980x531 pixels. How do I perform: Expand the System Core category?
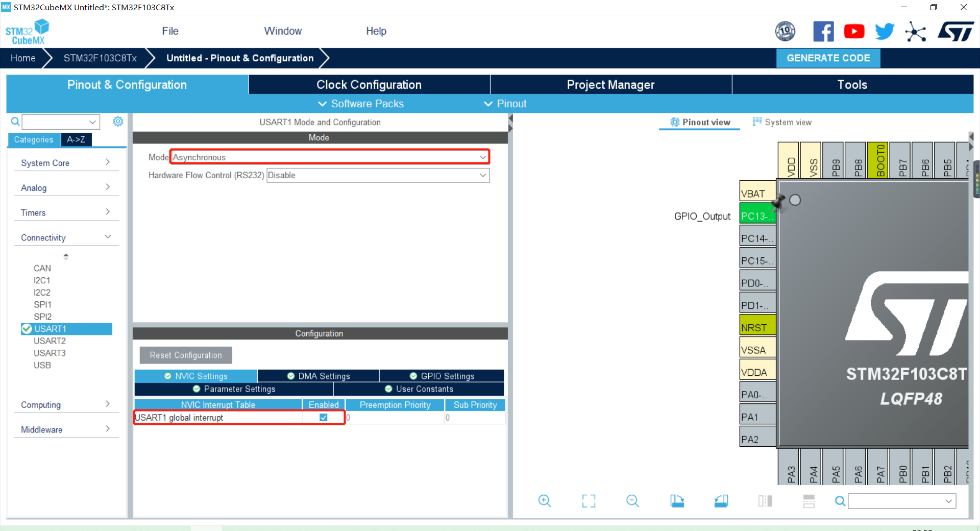click(x=66, y=163)
